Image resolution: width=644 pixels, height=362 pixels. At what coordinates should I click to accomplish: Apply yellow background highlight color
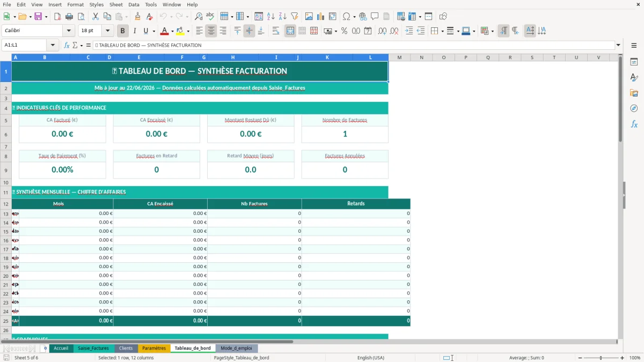click(x=180, y=31)
